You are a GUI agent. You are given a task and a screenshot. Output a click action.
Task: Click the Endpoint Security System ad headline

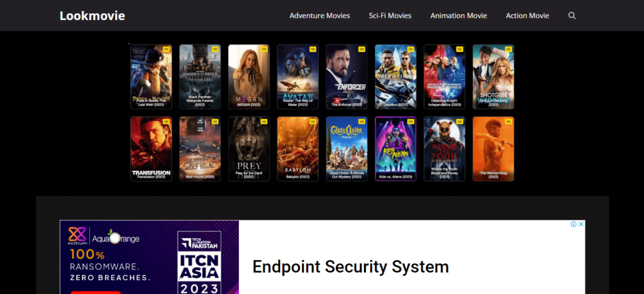(350, 267)
